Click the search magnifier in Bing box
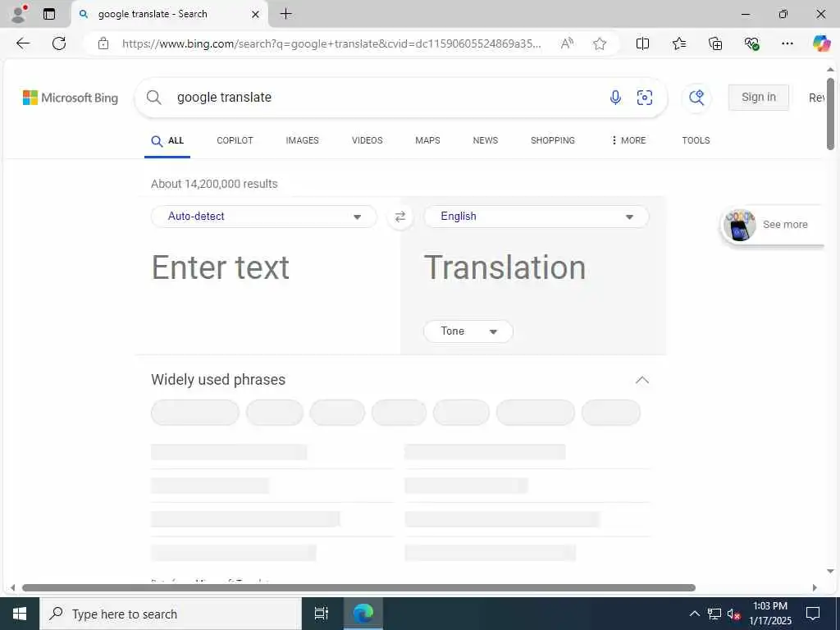 pos(153,97)
